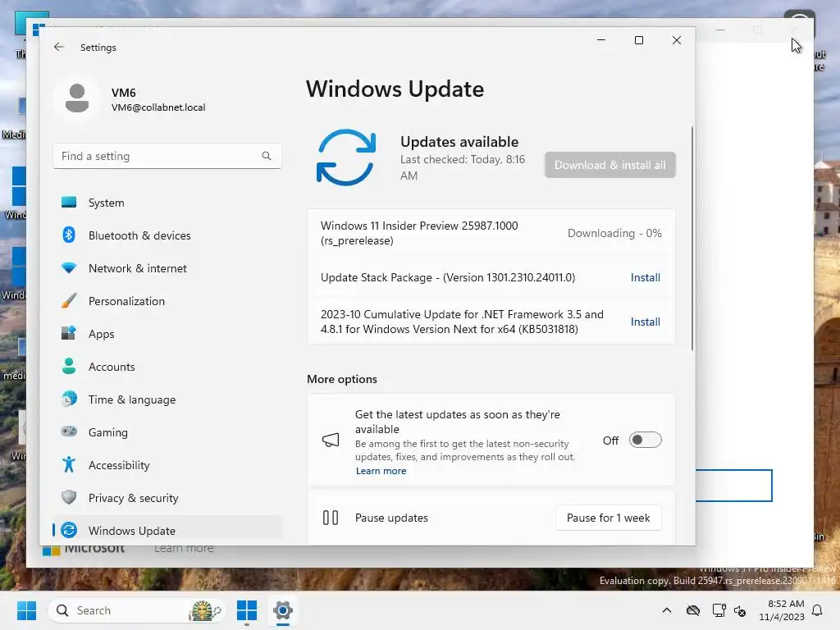Click the Network & internet wifi icon
840x630 pixels.
(69, 268)
